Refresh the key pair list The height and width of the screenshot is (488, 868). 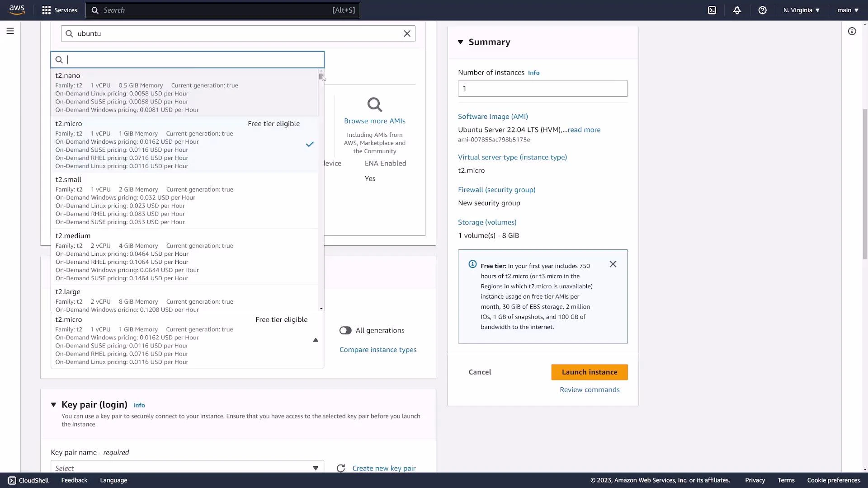341,468
